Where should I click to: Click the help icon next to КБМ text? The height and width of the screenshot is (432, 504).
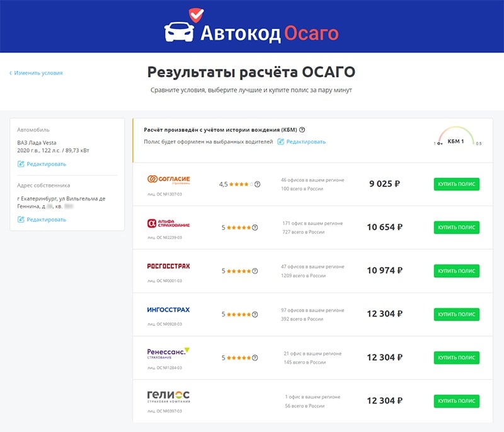click(x=302, y=129)
